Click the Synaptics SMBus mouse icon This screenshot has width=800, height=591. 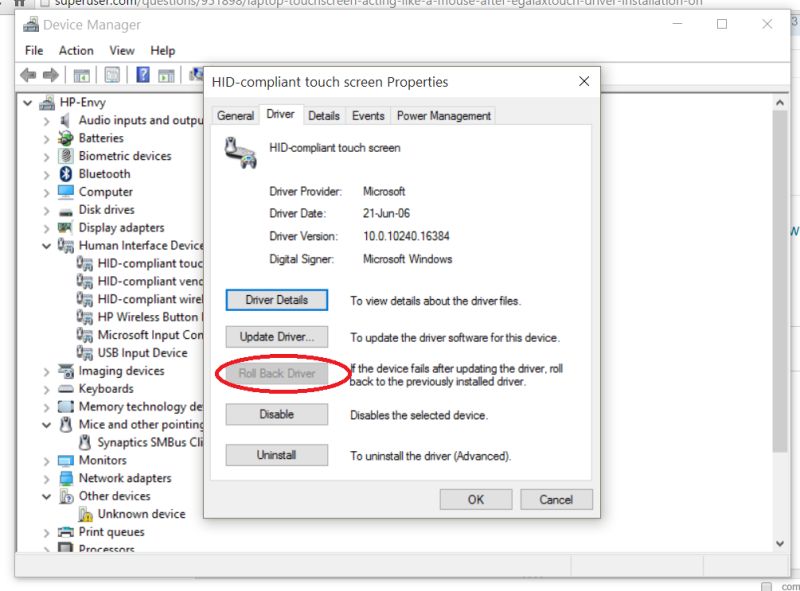click(85, 442)
